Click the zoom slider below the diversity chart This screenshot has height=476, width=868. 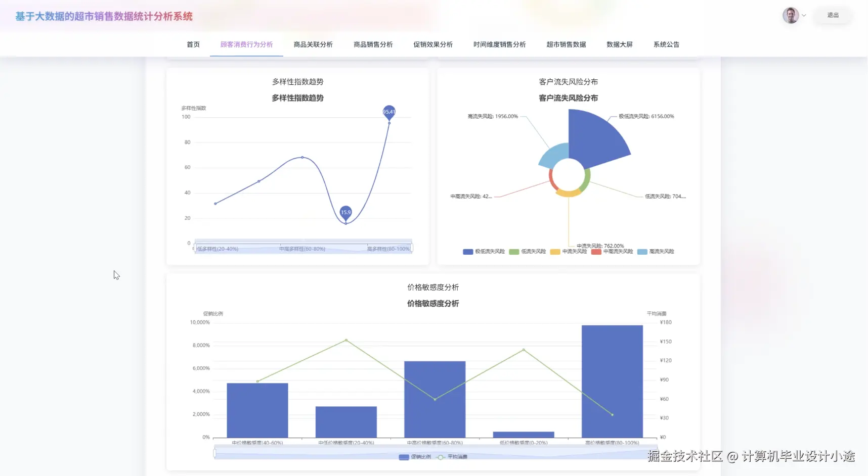pos(303,247)
